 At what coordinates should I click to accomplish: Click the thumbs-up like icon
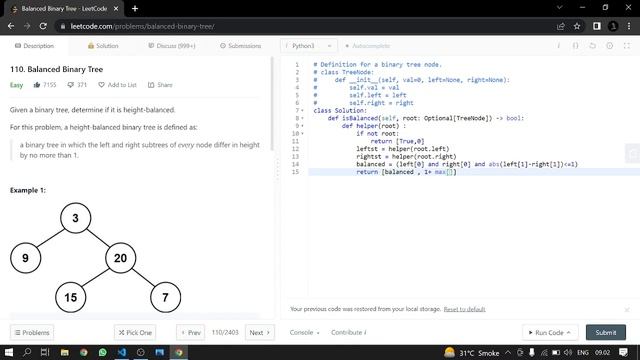pyautogui.click(x=37, y=85)
